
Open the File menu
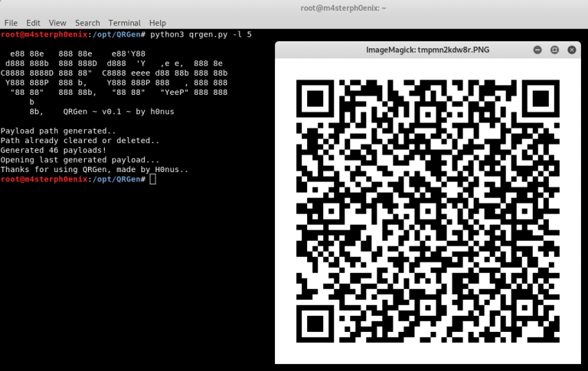tap(11, 23)
